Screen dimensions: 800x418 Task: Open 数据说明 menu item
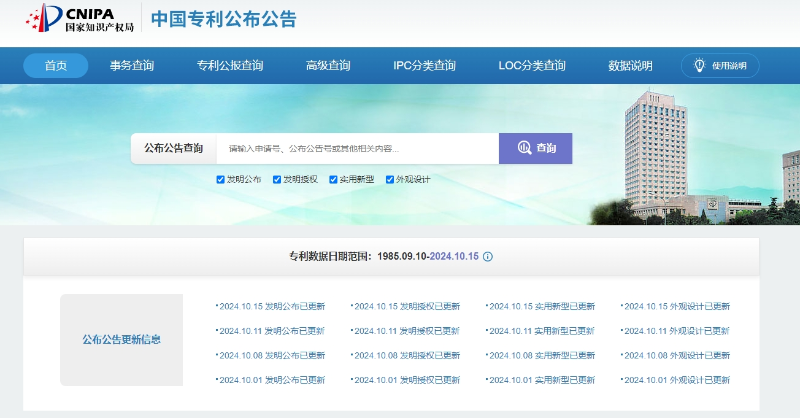click(x=630, y=66)
